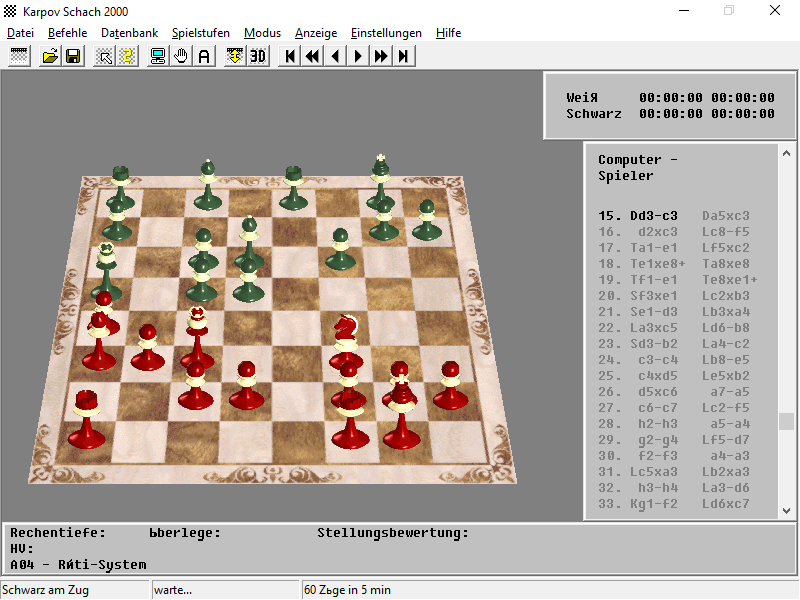
Task: Select move 15. Dd3-c3 in move list
Action: coord(638,216)
